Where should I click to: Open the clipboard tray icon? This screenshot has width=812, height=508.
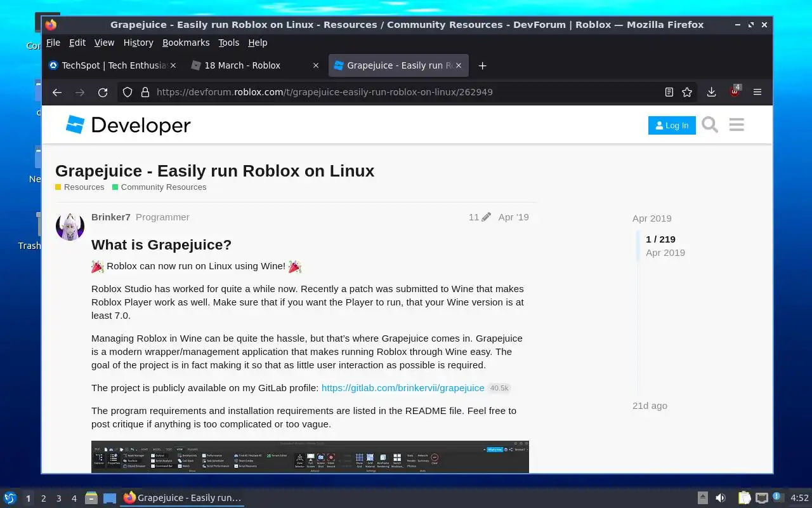744,498
